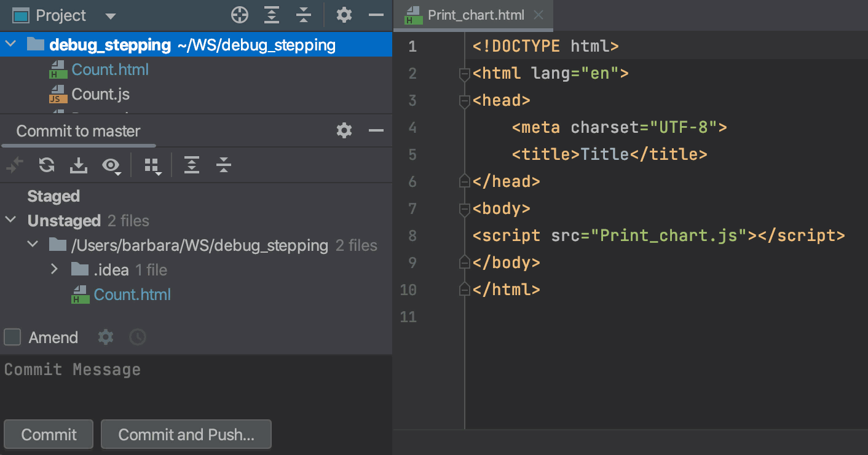Click the Commit button
Screen dimensions: 868x455
[x=49, y=435]
